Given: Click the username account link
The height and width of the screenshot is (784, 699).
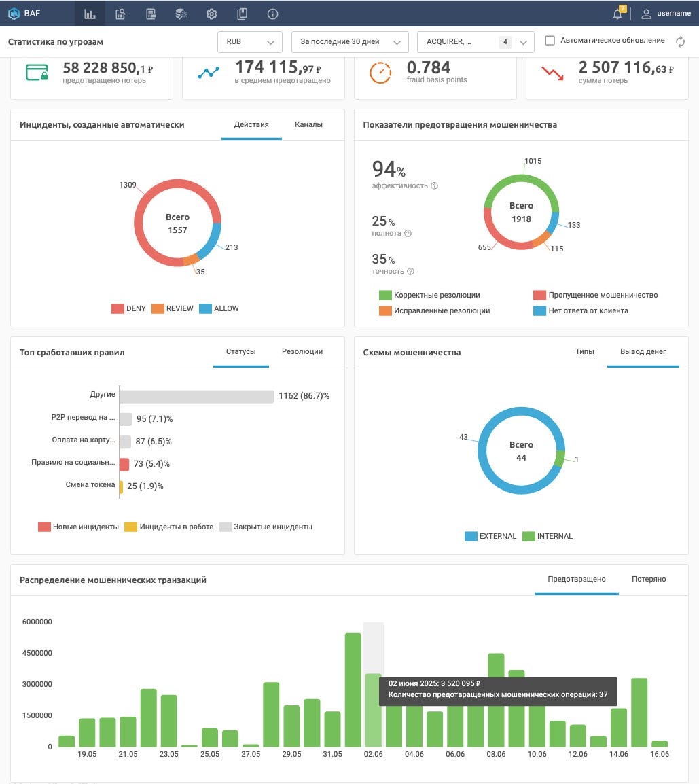Looking at the screenshot, I should [x=673, y=14].
